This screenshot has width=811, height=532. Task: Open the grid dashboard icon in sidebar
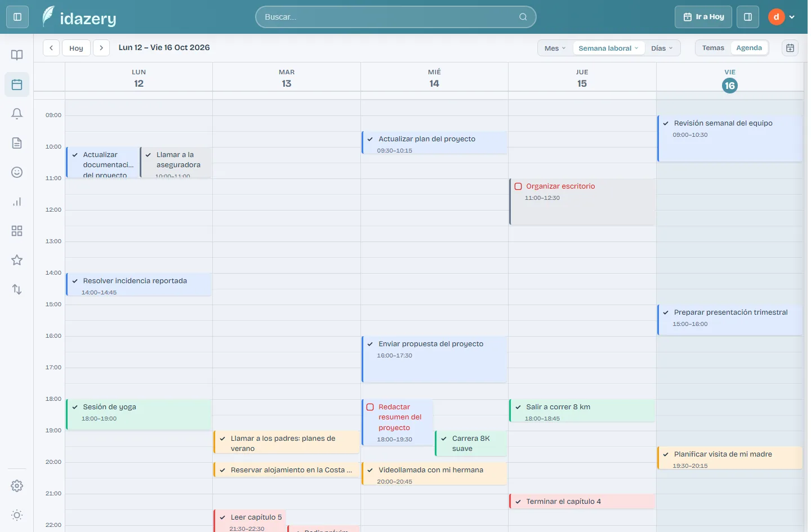pyautogui.click(x=17, y=231)
